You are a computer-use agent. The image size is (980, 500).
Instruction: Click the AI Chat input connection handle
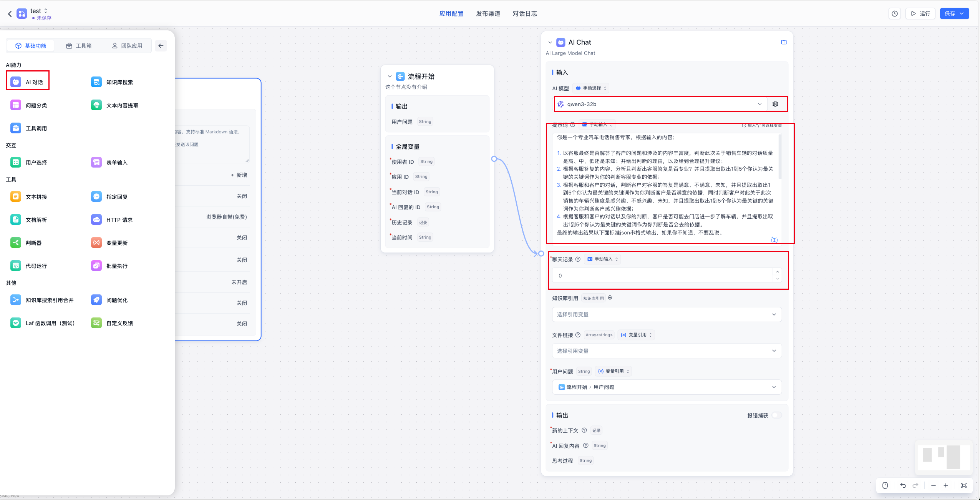(x=541, y=253)
